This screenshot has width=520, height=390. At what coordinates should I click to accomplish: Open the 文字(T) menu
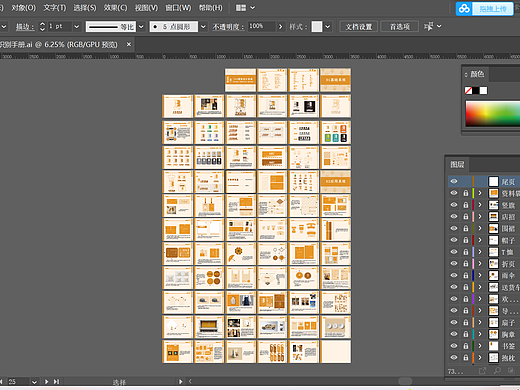click(55, 8)
